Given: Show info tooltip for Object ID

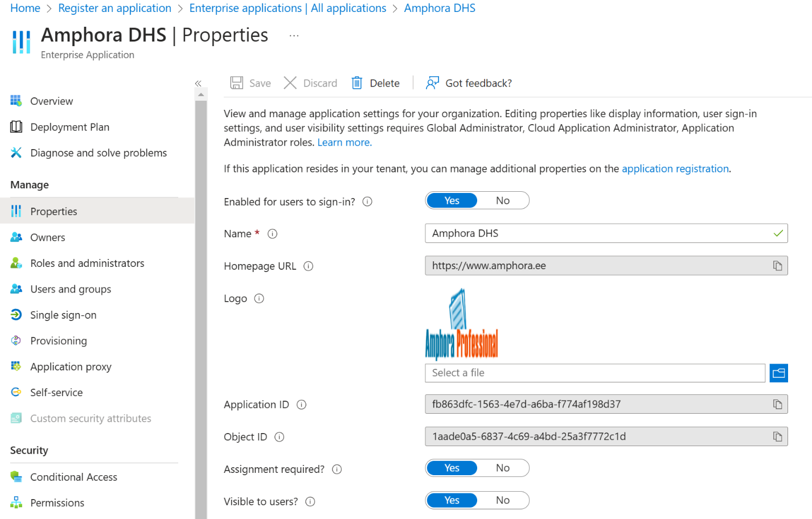Looking at the screenshot, I should pos(279,437).
